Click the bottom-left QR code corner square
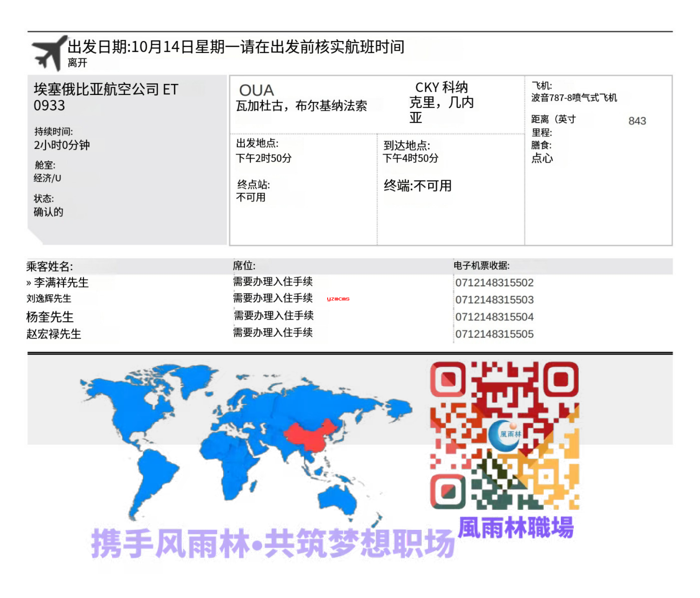Viewport: 700px width, 598px height. tap(448, 491)
